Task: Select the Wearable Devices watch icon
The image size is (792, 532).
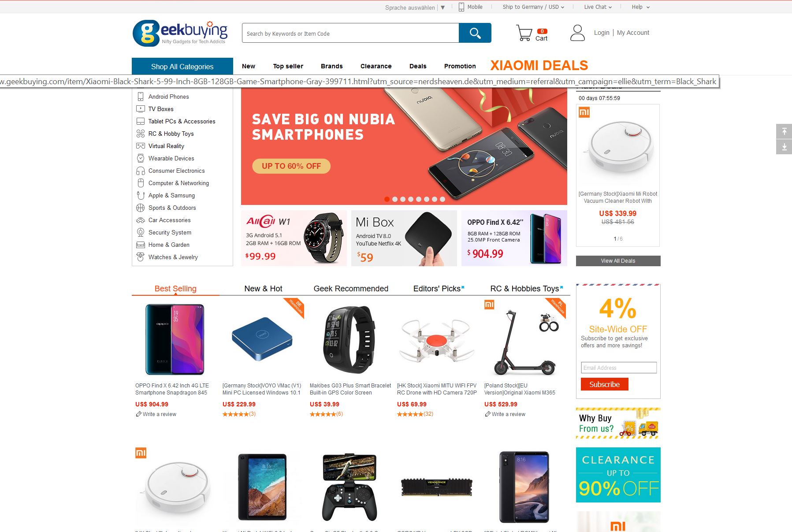Action: tap(141, 158)
